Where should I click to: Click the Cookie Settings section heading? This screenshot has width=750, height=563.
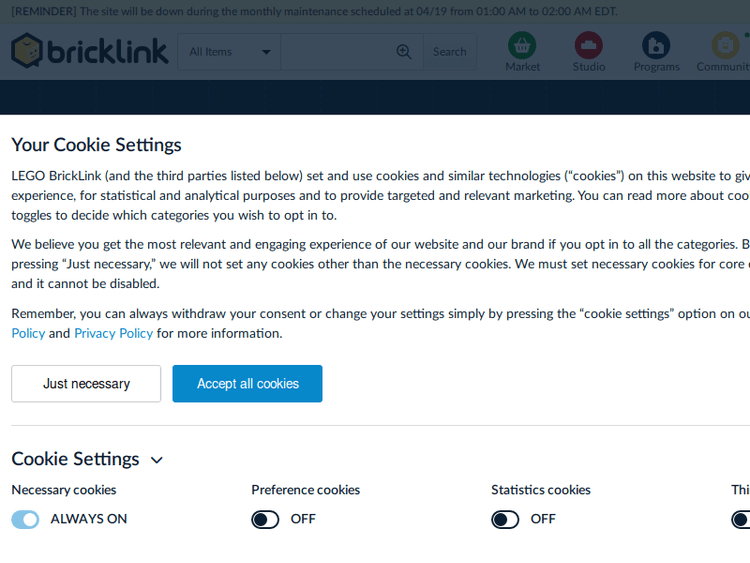click(75, 459)
